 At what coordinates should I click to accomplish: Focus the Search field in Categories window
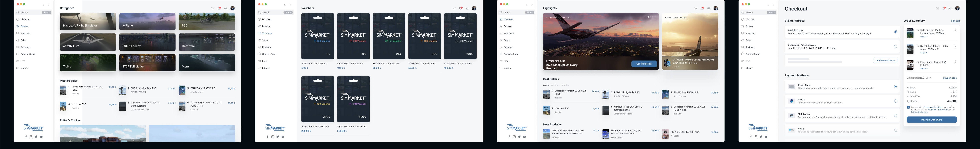pyautogui.click(x=33, y=12)
